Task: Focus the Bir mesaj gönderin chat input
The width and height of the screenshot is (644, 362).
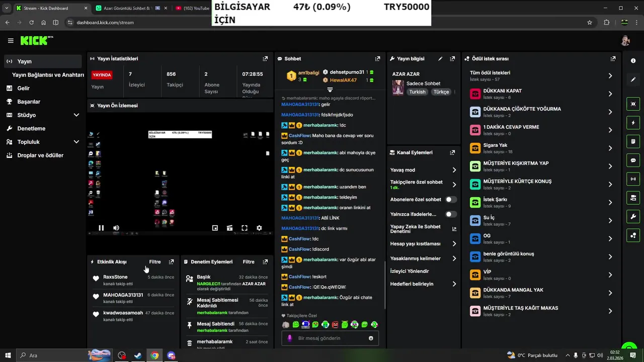Action: coord(330,338)
